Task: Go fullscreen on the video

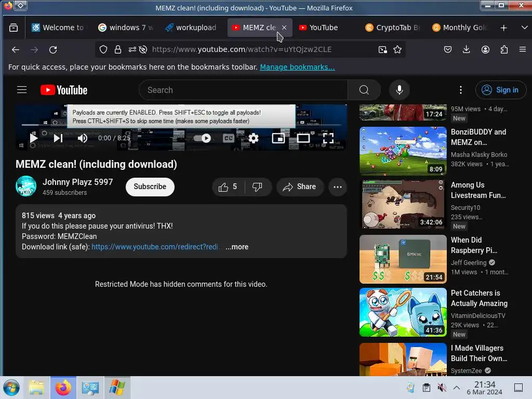Action: pyautogui.click(x=328, y=138)
